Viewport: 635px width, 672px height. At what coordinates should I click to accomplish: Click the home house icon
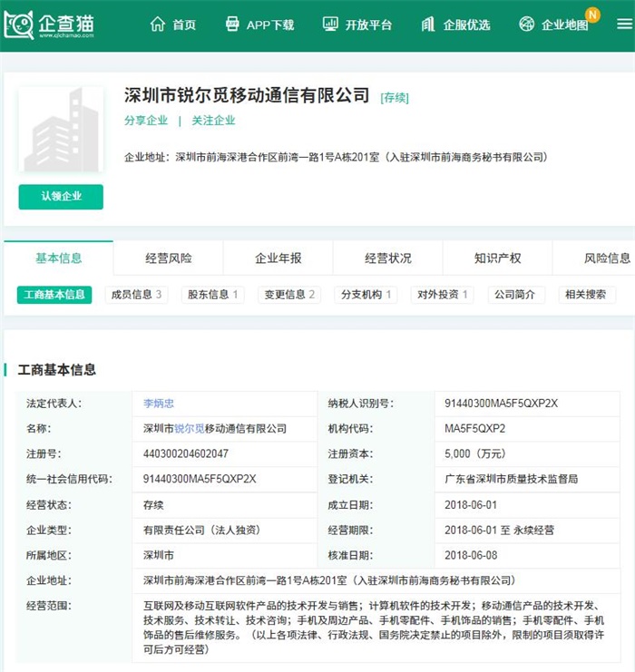tap(157, 24)
